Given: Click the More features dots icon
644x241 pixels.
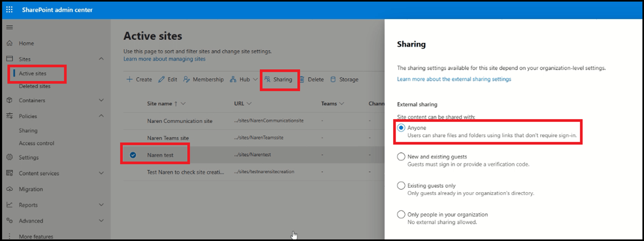Looking at the screenshot, I should [x=9, y=236].
